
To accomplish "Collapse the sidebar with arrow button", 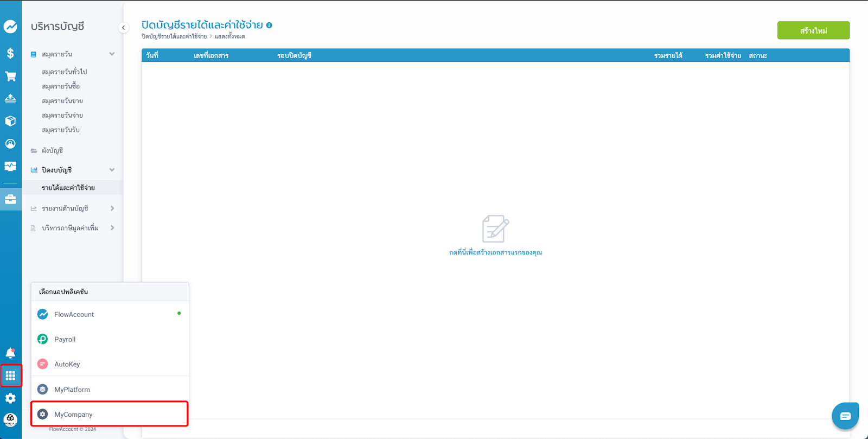I will (x=124, y=28).
